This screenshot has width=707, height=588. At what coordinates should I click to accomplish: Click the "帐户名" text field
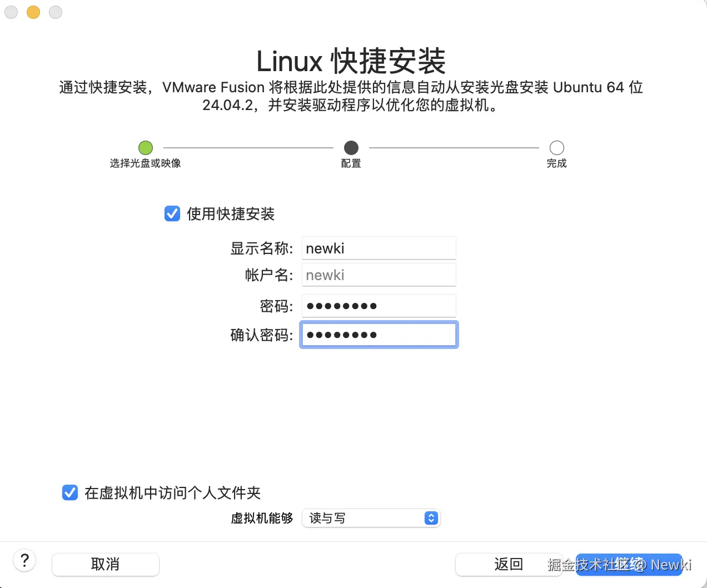(379, 275)
